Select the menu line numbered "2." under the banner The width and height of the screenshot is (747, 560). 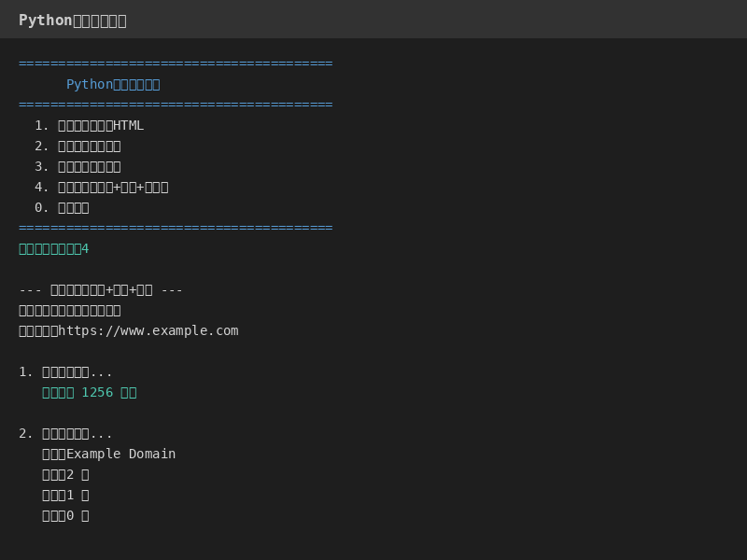tap(78, 147)
